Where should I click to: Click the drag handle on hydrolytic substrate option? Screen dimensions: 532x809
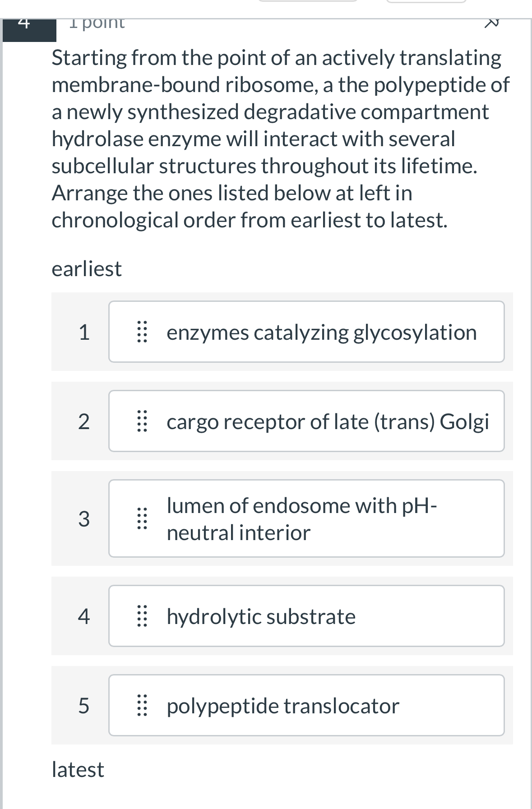click(143, 616)
